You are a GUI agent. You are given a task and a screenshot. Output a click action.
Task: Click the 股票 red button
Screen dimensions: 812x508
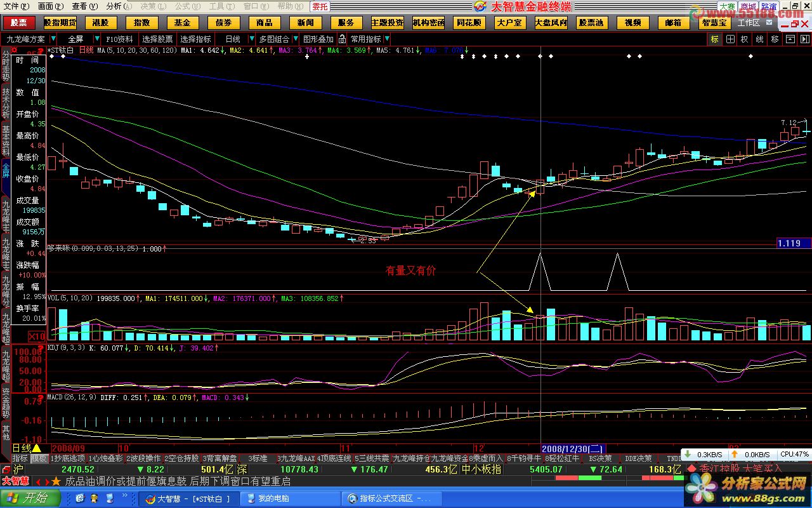(x=18, y=22)
